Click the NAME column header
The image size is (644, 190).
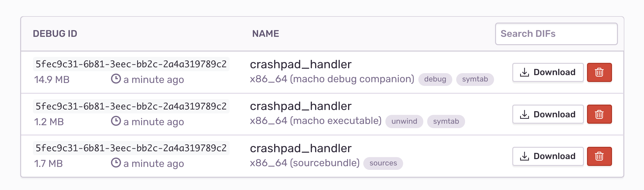pos(265,34)
